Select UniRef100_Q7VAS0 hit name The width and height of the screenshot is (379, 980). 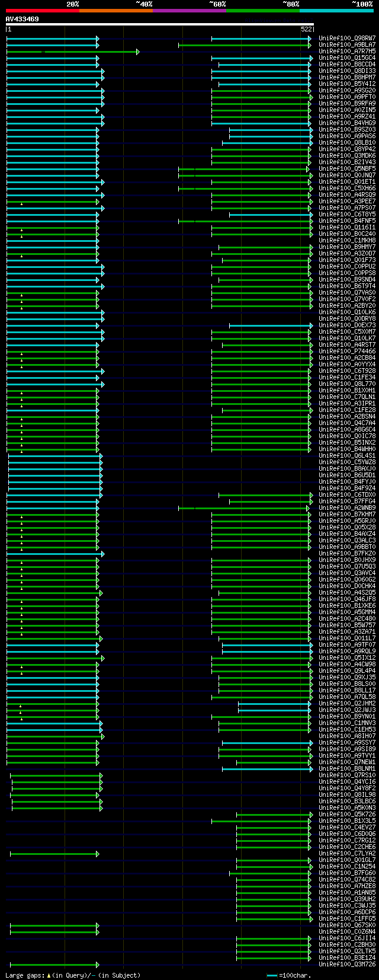coord(347,292)
